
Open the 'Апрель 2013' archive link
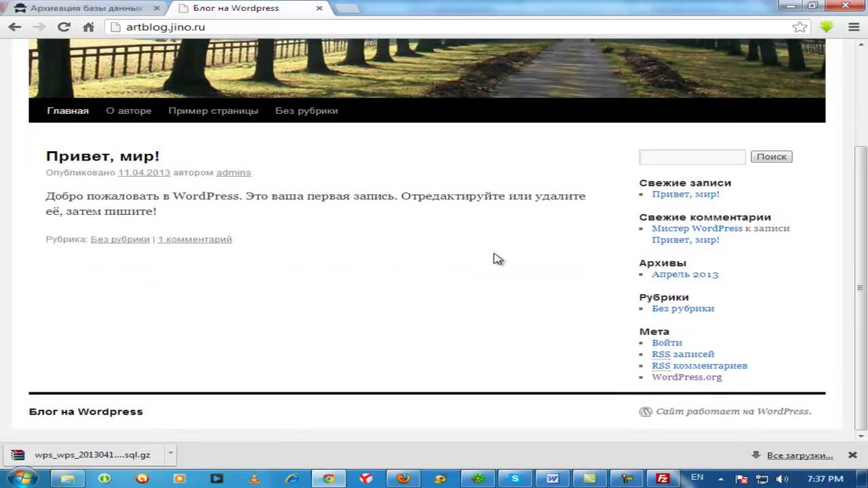click(x=685, y=274)
